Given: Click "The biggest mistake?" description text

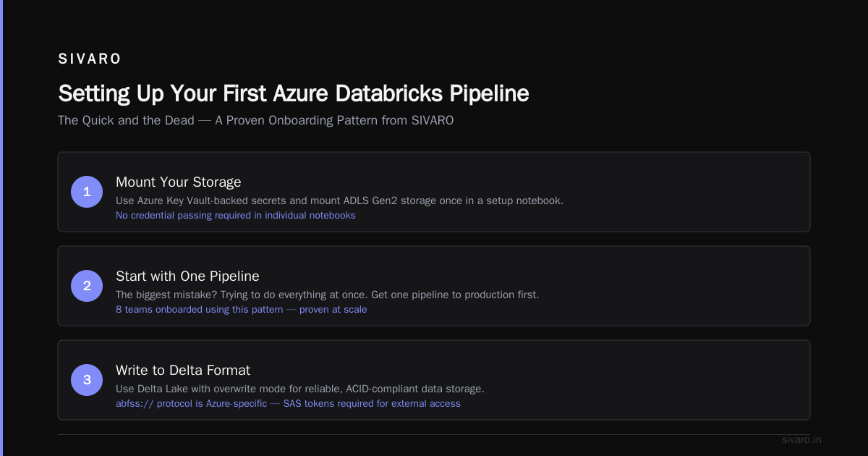Looking at the screenshot, I should pos(328,295).
